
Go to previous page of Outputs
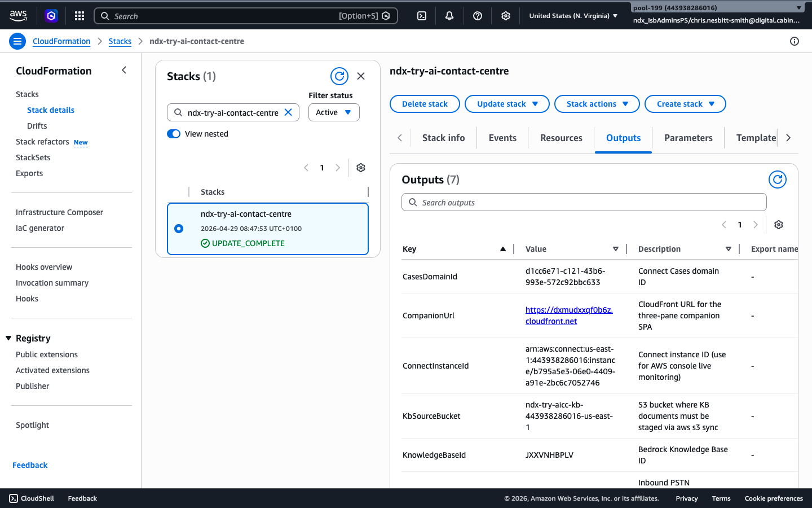click(724, 225)
